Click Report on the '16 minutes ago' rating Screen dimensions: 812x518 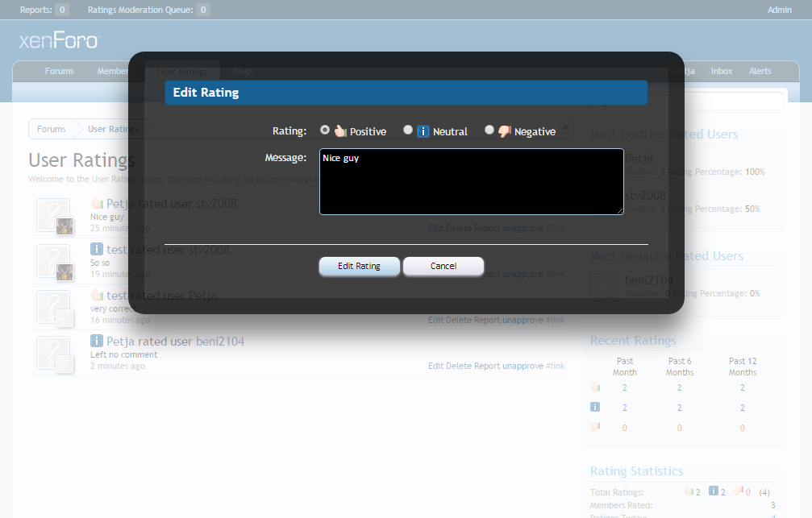pos(487,321)
